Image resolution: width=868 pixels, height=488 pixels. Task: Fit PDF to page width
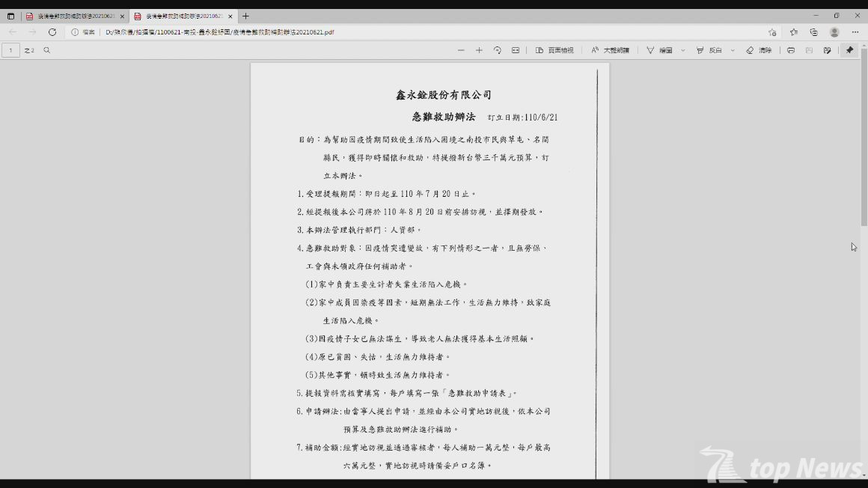point(516,50)
